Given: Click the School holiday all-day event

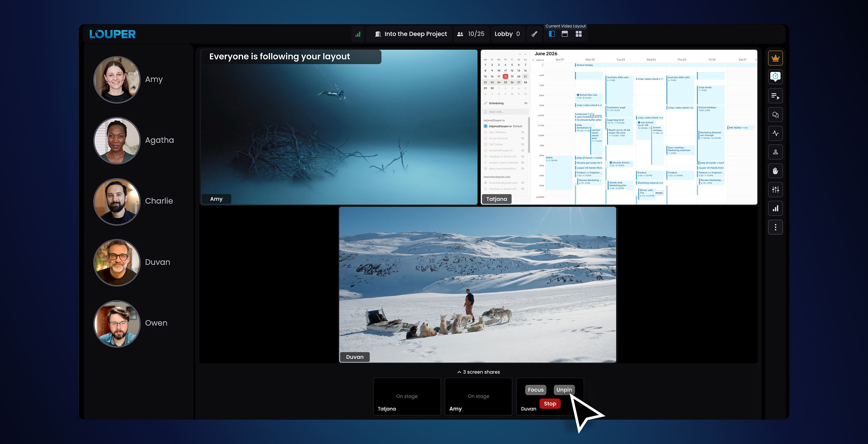Looking at the screenshot, I should (665, 65).
